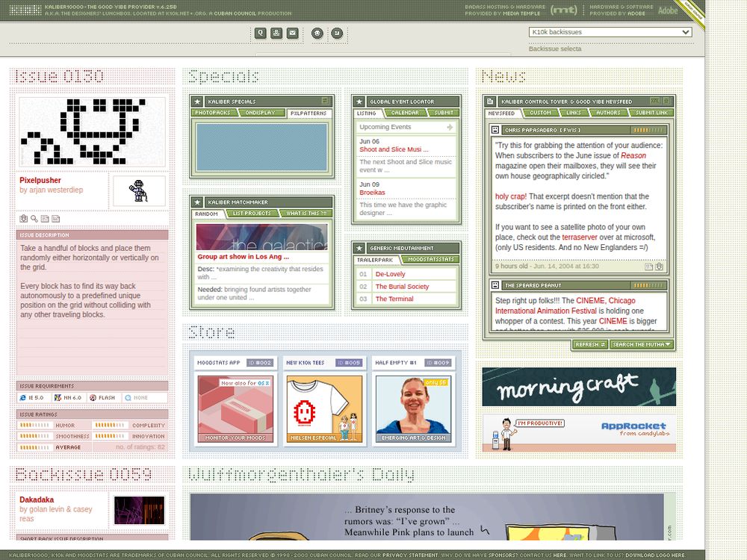Image resolution: width=747 pixels, height=560 pixels.
Task: Click the terraserver link in news post
Action: coord(580,237)
